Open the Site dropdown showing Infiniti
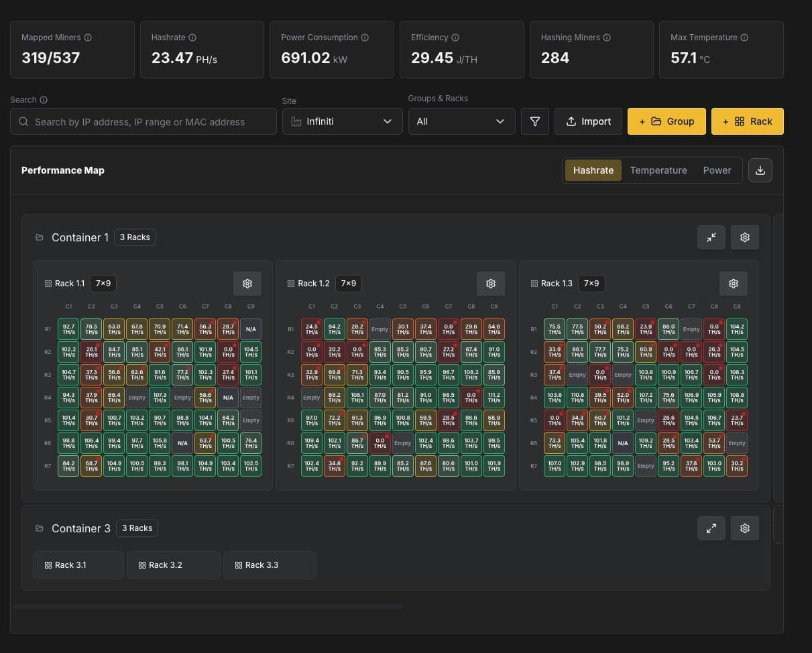The height and width of the screenshot is (653, 812). [342, 121]
